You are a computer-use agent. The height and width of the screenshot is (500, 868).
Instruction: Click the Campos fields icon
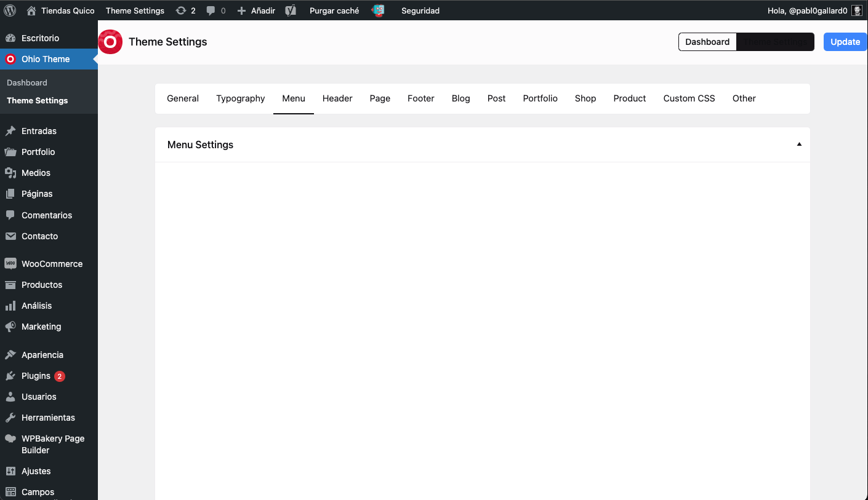tap(10, 492)
